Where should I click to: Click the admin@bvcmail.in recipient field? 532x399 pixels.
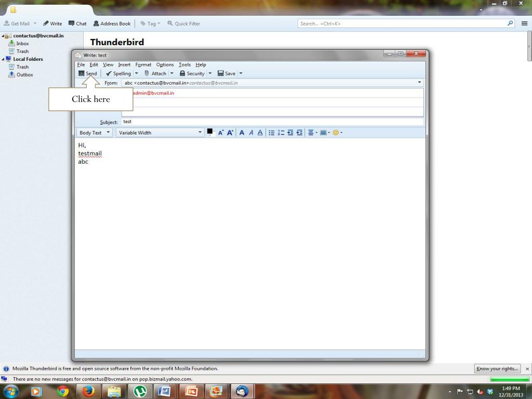272,93
